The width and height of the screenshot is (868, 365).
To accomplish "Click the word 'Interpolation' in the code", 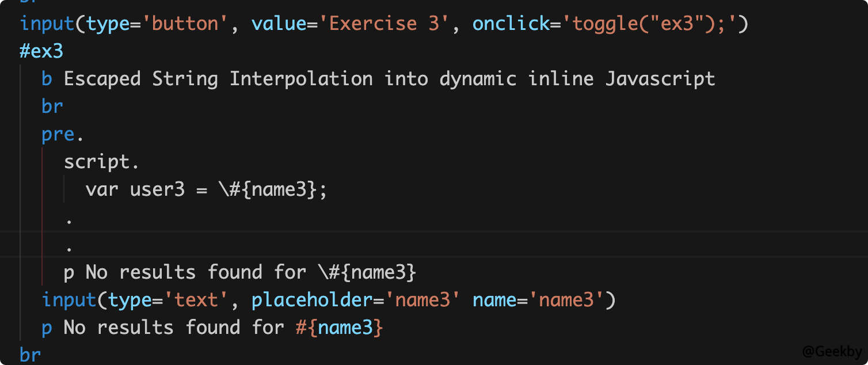I will coord(301,79).
